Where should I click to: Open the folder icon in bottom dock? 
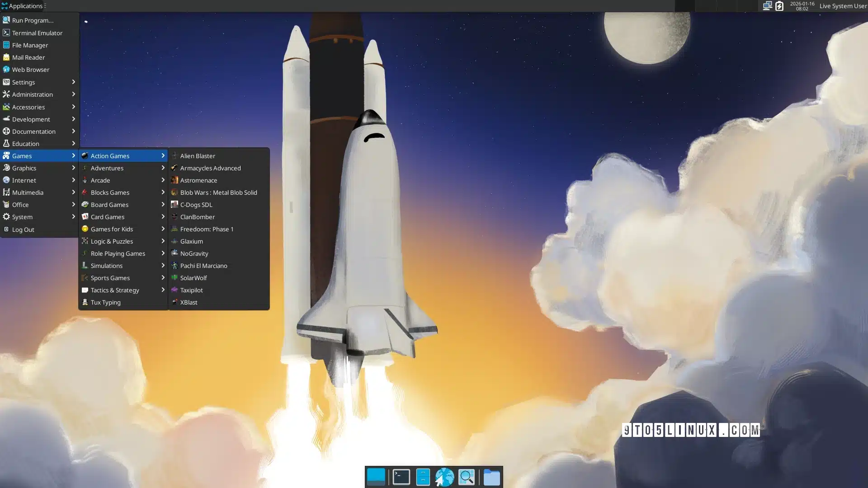491,477
